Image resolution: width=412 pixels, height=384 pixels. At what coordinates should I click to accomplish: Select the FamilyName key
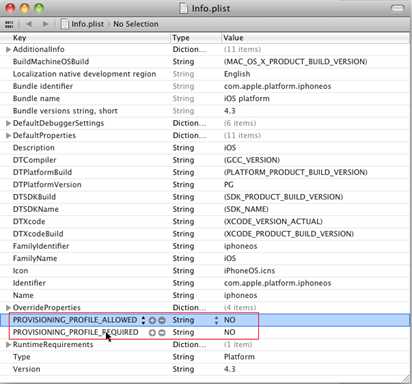coord(35,259)
